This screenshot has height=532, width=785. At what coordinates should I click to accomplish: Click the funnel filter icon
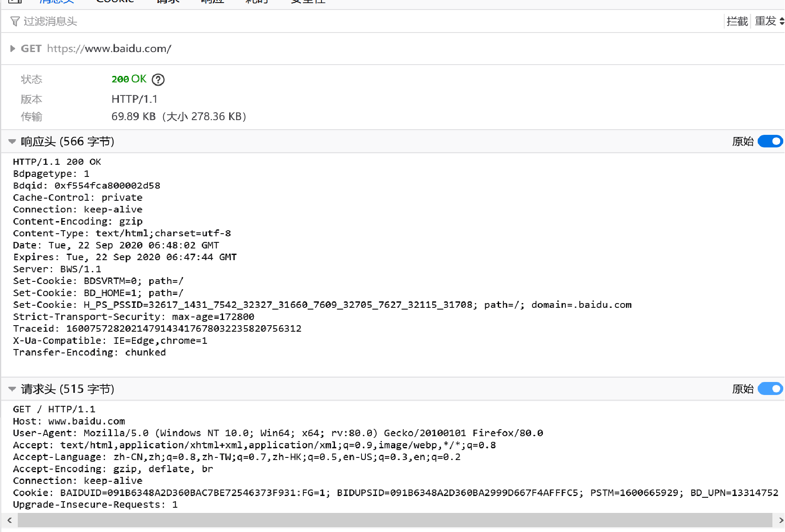[x=15, y=21]
